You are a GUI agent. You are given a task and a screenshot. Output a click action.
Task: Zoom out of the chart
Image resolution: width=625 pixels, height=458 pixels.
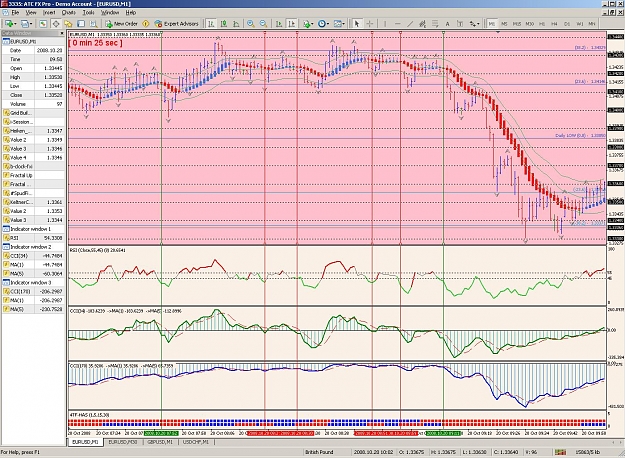click(x=263, y=24)
